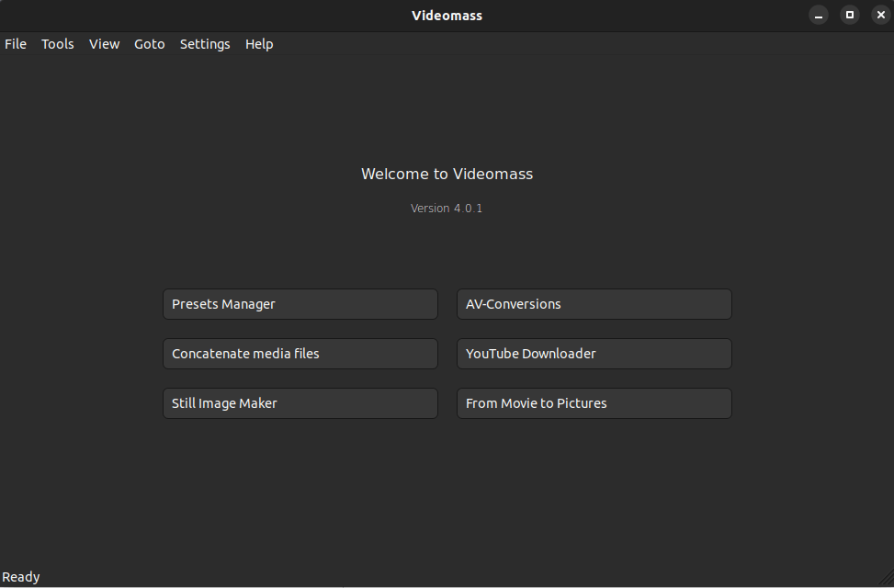Viewport: 894px width, 588px height.
Task: Click the Version 4.0.1 label
Action: [x=447, y=209]
